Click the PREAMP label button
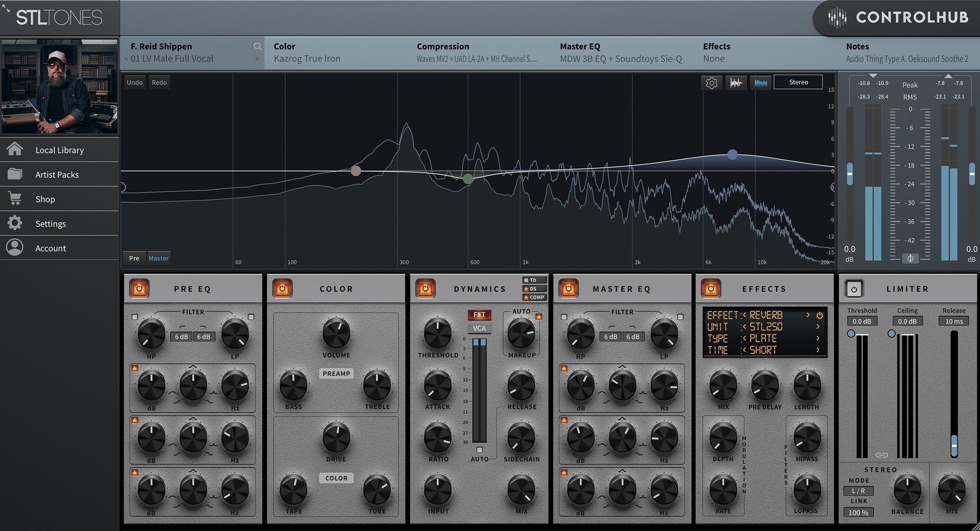Image resolution: width=980 pixels, height=531 pixels. pos(336,373)
